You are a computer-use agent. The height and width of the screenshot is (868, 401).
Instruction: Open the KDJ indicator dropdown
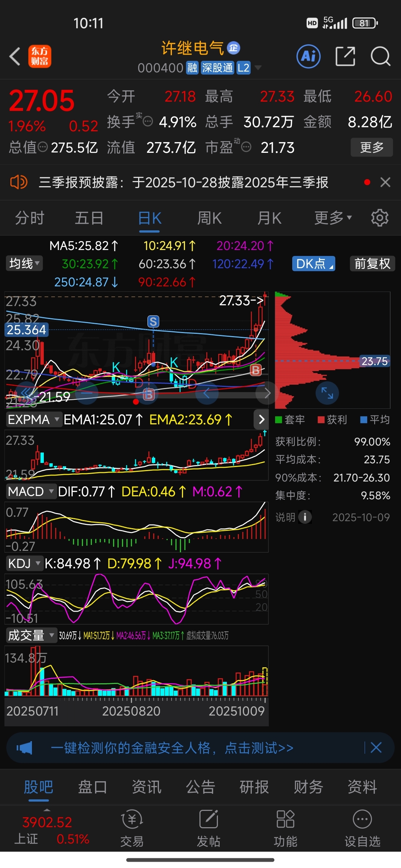[24, 563]
